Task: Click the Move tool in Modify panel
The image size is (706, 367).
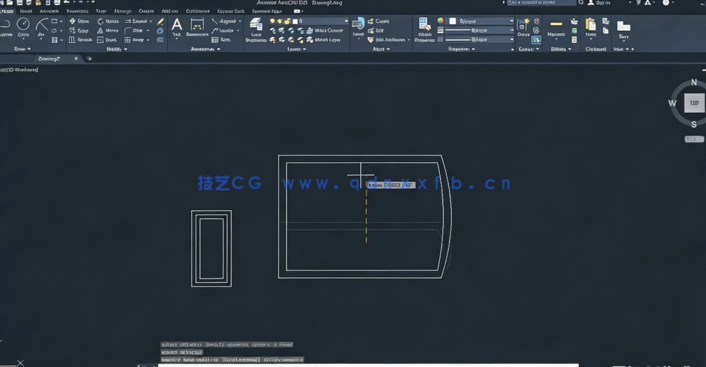Action: click(79, 21)
